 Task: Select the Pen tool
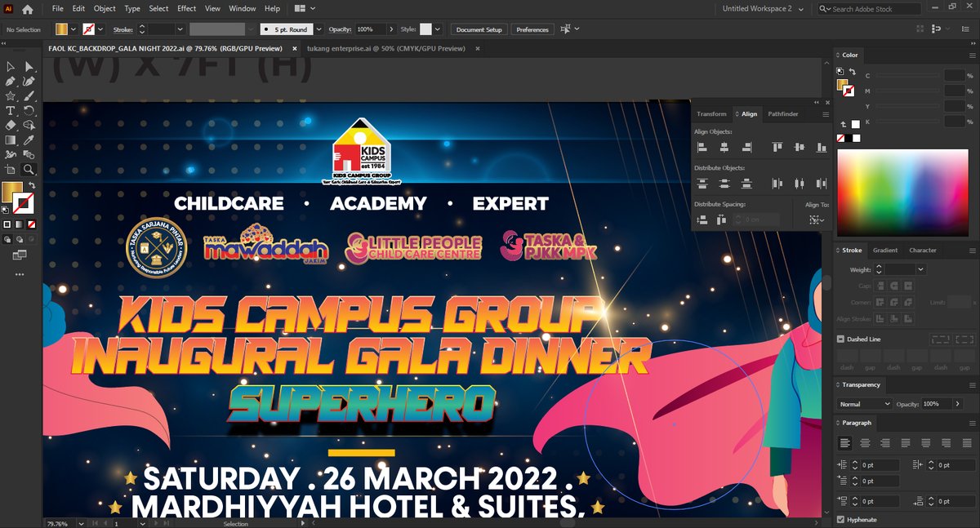[11, 82]
